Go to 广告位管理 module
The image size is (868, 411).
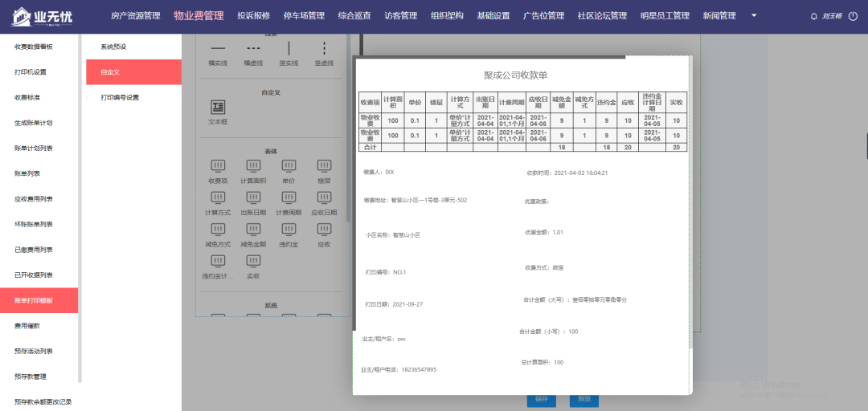coord(543,16)
